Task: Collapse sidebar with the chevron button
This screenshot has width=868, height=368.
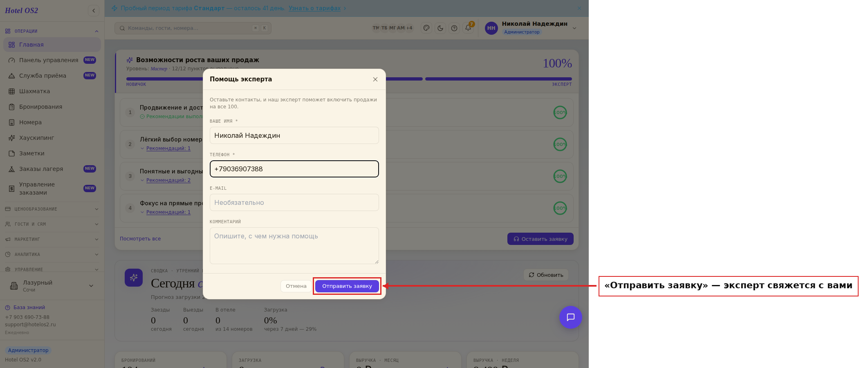Action: click(94, 11)
